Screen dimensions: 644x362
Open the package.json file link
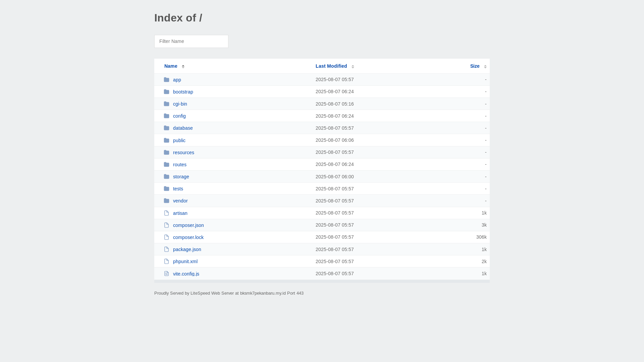[187, 249]
